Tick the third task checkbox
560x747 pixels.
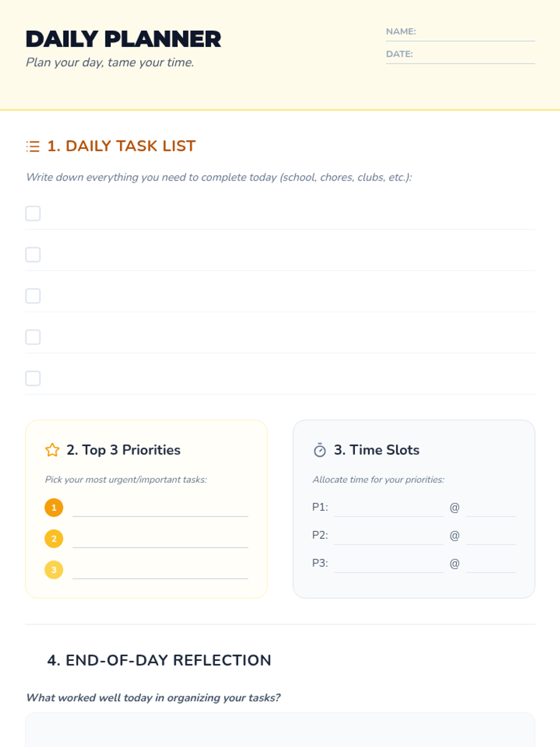[33, 296]
